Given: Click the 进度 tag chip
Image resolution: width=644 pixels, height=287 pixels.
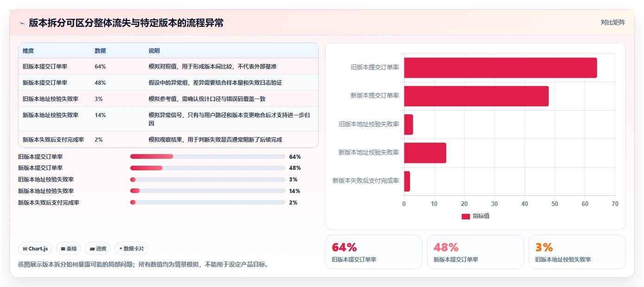Looking at the screenshot, I should tap(98, 249).
